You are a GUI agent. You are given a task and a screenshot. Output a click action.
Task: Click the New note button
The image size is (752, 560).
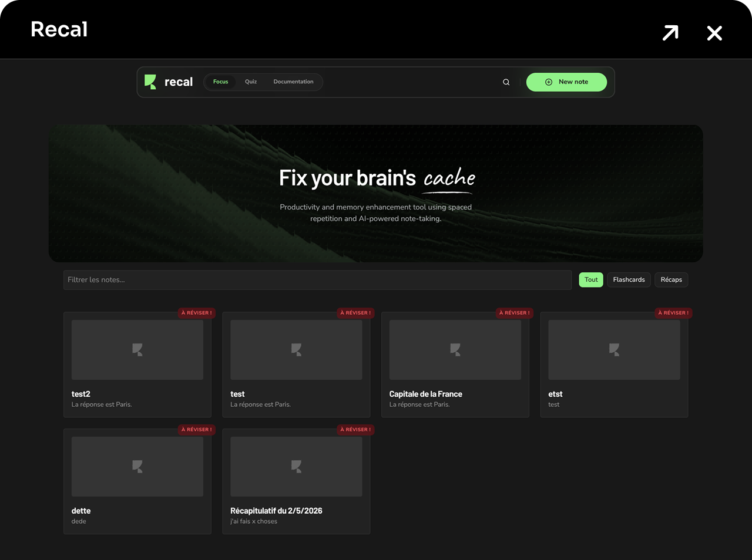[566, 82]
